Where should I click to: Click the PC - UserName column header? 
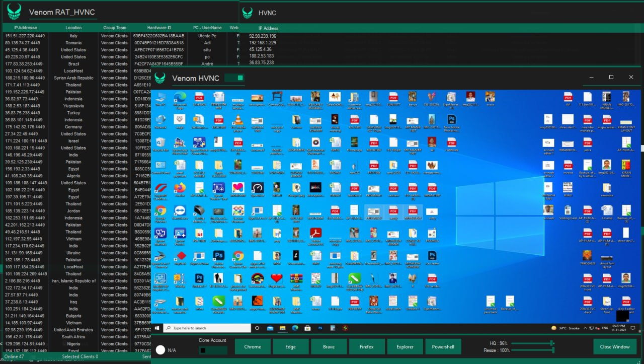[x=207, y=28]
